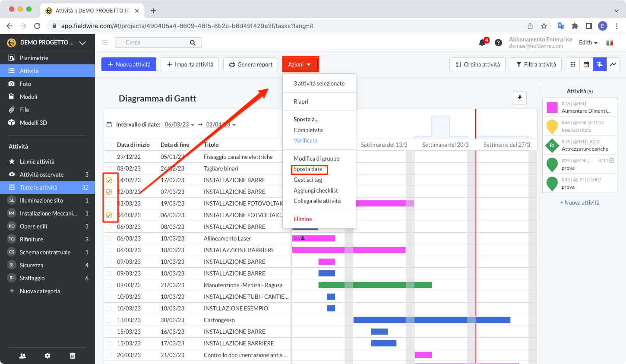Download the Gantt diagram

point(520,98)
